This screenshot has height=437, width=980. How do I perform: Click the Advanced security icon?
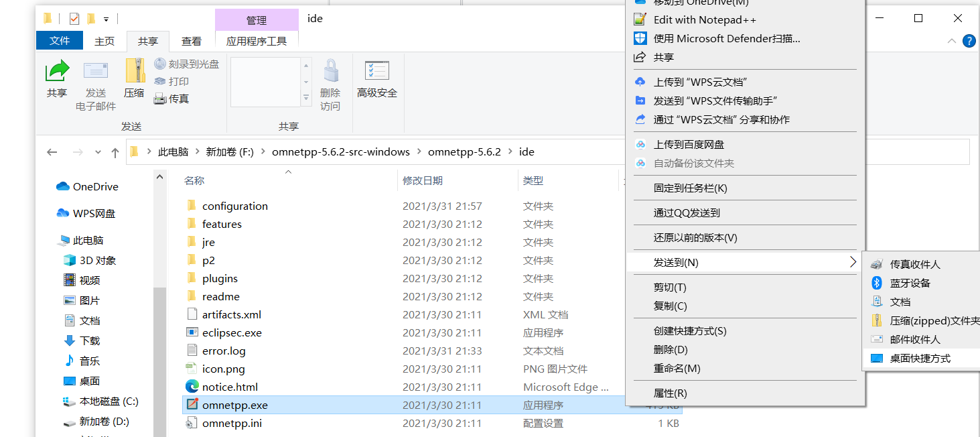pyautogui.click(x=377, y=70)
